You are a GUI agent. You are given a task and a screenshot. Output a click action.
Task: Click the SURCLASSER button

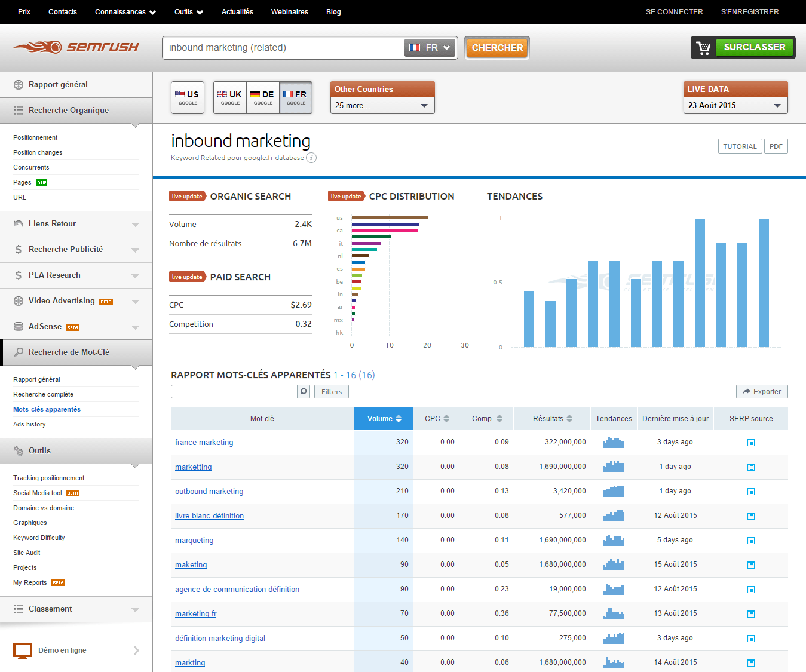click(x=755, y=47)
